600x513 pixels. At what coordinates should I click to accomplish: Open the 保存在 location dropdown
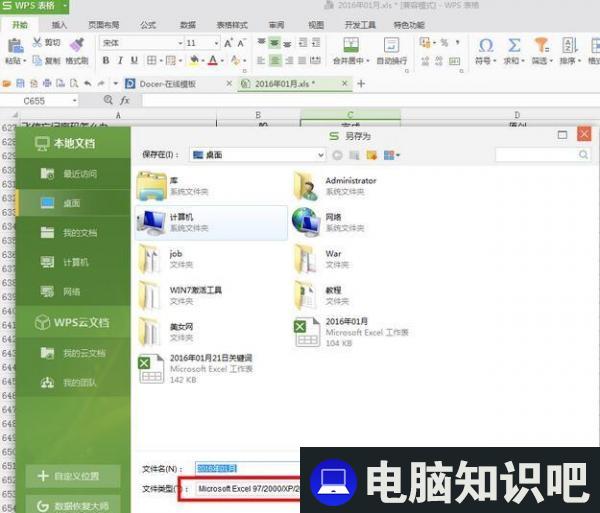321,155
